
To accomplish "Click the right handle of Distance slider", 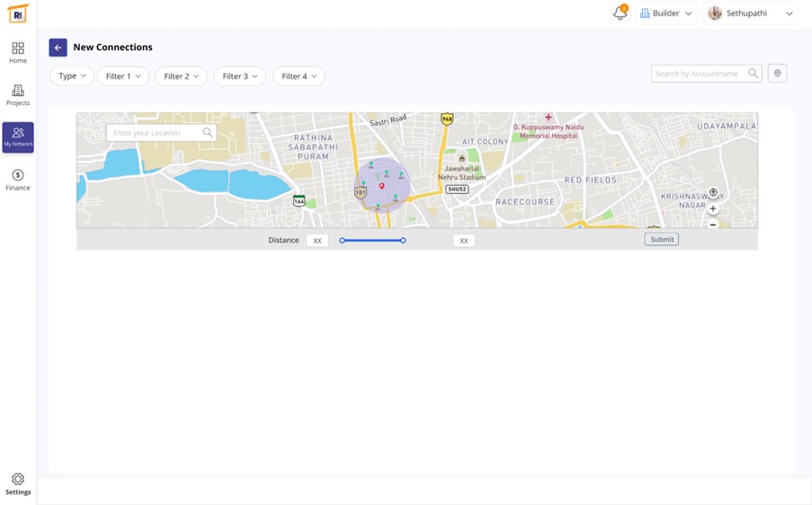I will pos(403,241).
